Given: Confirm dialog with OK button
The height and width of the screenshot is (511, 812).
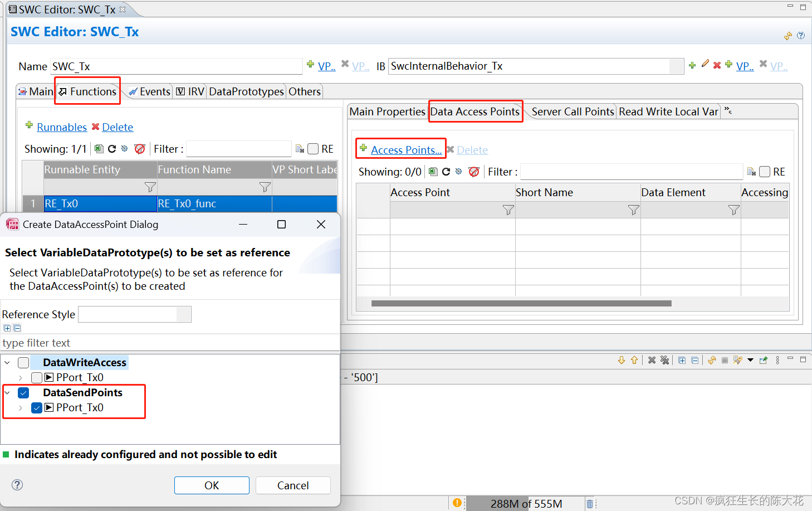Looking at the screenshot, I should pyautogui.click(x=212, y=485).
